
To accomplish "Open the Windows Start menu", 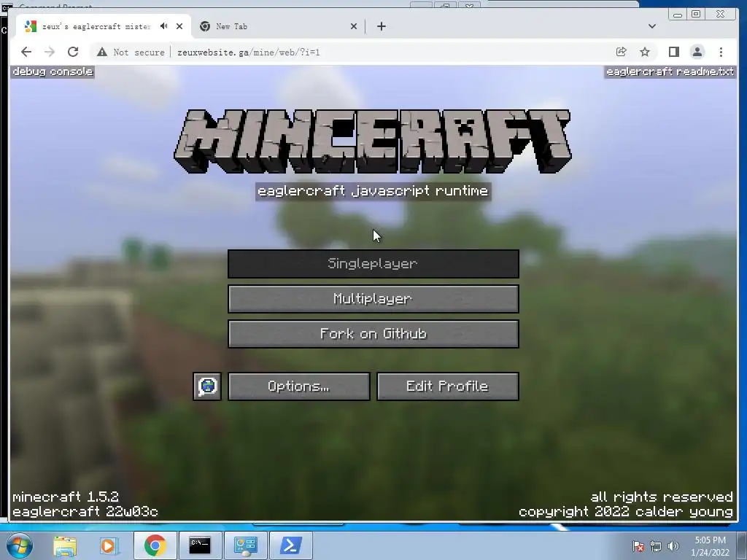I will pos(20,545).
